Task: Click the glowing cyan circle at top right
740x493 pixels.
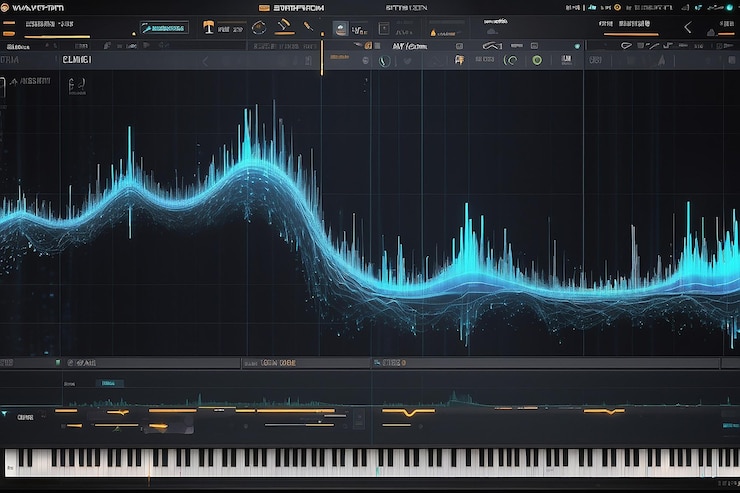Action: (x=730, y=8)
